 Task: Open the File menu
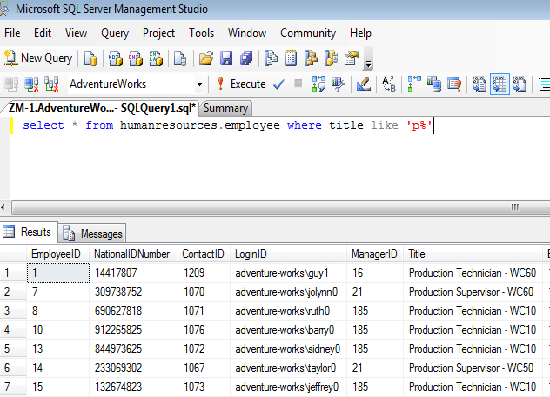[x=12, y=33]
